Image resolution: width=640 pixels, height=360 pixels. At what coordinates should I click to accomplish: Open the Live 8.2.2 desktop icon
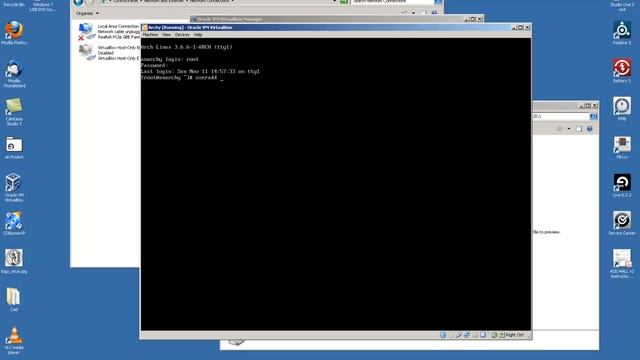coord(622,185)
